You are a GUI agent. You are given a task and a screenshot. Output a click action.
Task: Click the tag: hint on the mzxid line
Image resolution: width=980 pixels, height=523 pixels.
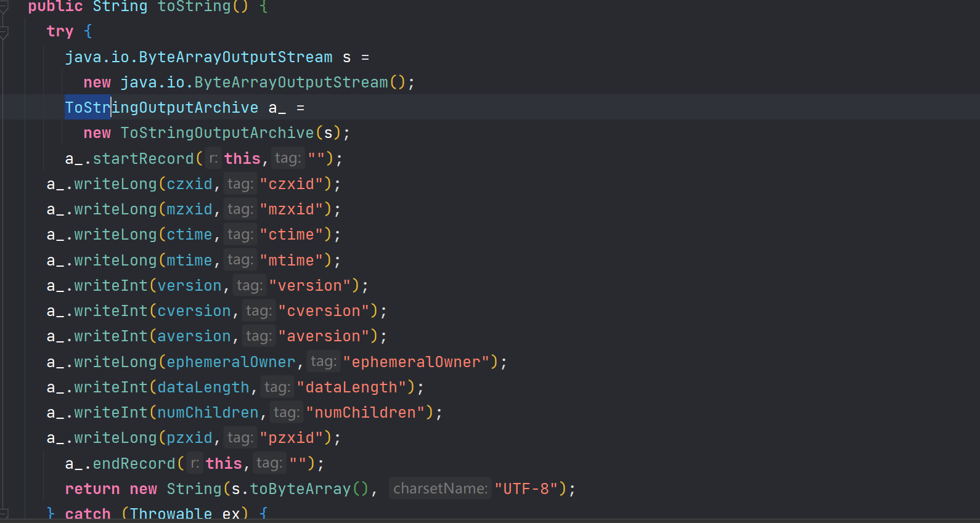pyautogui.click(x=240, y=209)
